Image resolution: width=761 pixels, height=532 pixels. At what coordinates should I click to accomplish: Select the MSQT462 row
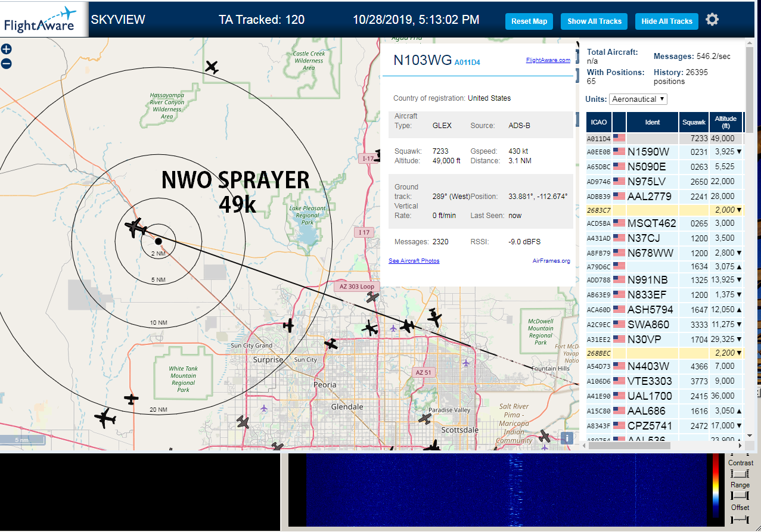[x=664, y=223]
